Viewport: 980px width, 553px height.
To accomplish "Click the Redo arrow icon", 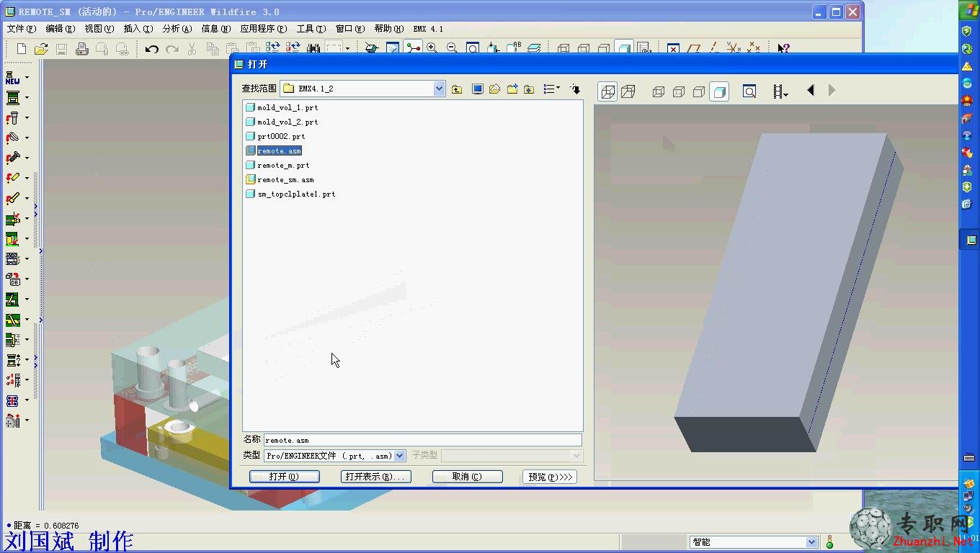I will (171, 49).
